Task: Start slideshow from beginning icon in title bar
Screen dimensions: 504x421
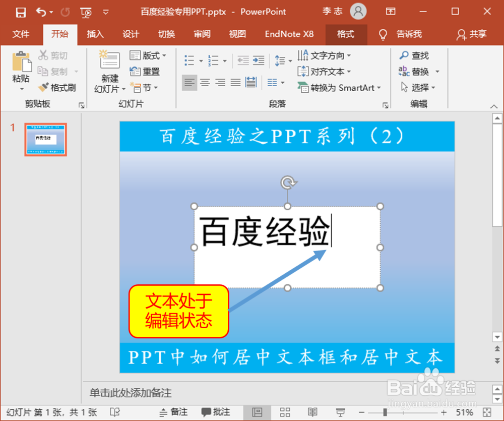Action: [86, 12]
